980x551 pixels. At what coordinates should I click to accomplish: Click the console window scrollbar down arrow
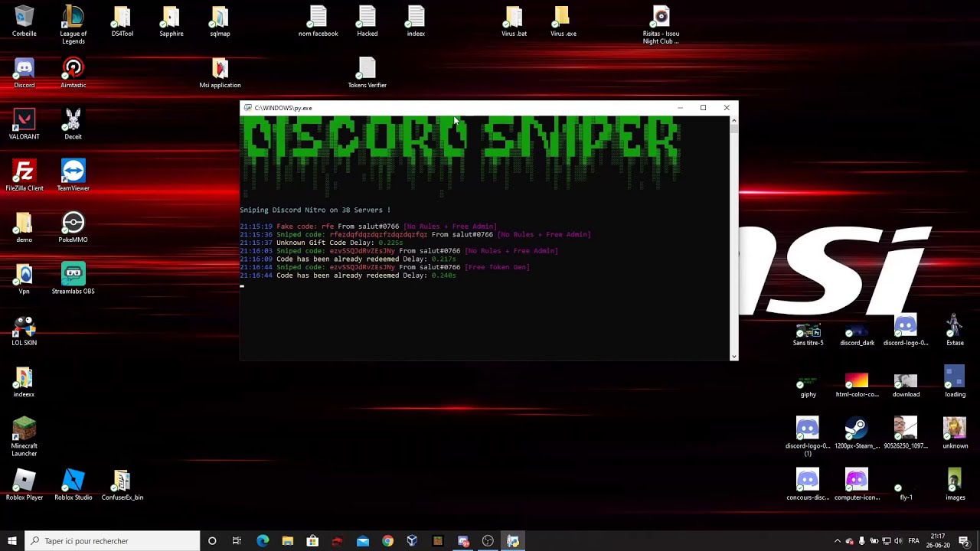pyautogui.click(x=734, y=356)
